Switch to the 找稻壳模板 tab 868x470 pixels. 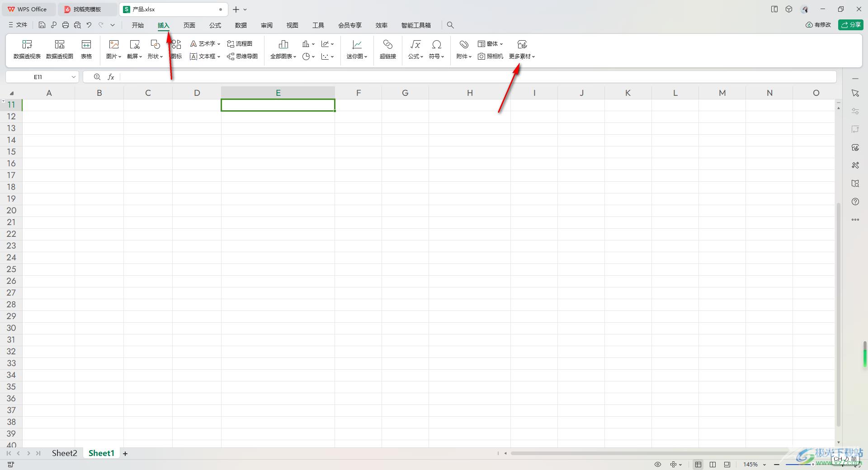tap(87, 9)
